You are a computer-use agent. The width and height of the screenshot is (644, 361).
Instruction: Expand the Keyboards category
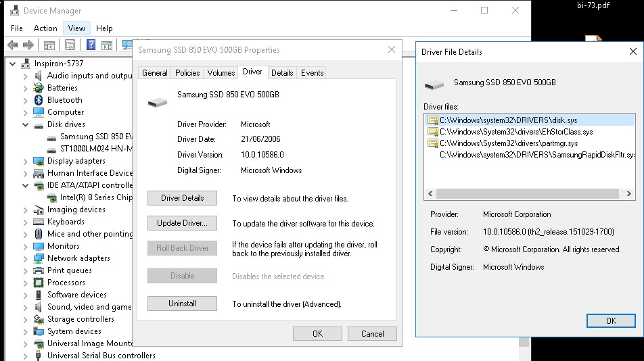(x=26, y=222)
